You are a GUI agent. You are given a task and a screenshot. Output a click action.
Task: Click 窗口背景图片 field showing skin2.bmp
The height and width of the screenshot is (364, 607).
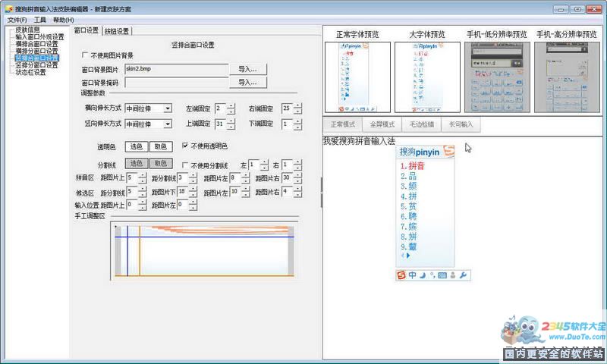point(177,69)
